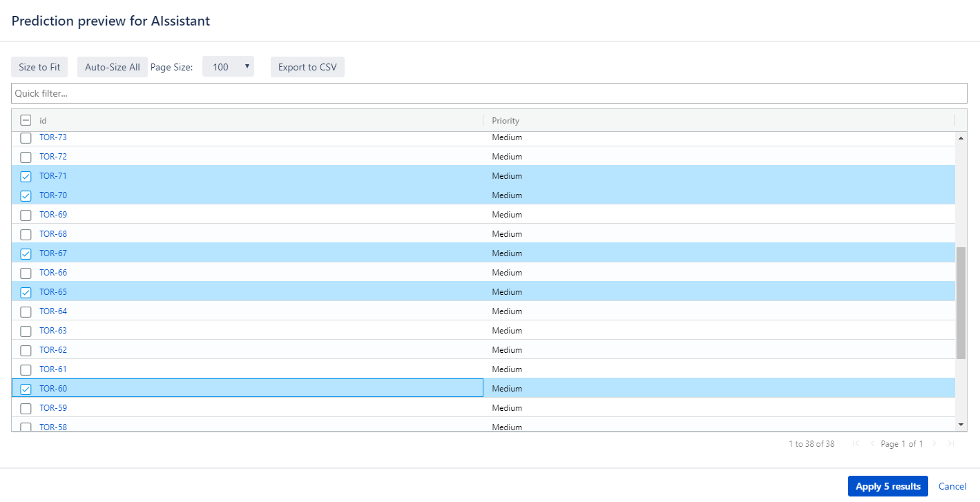
Task: Go to last page pagination icon
Action: coord(950,444)
